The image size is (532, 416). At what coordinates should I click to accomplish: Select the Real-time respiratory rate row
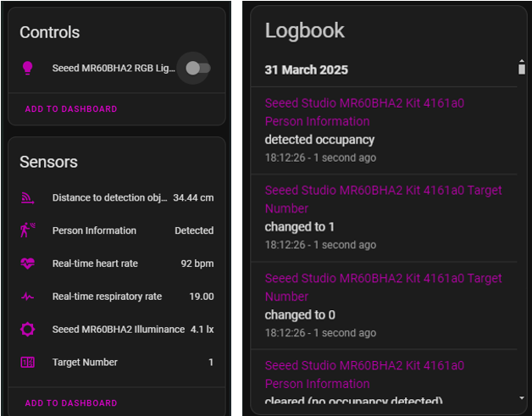[117, 297]
